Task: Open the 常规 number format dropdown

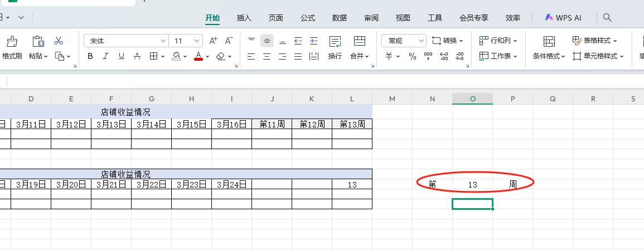Action: [x=422, y=41]
